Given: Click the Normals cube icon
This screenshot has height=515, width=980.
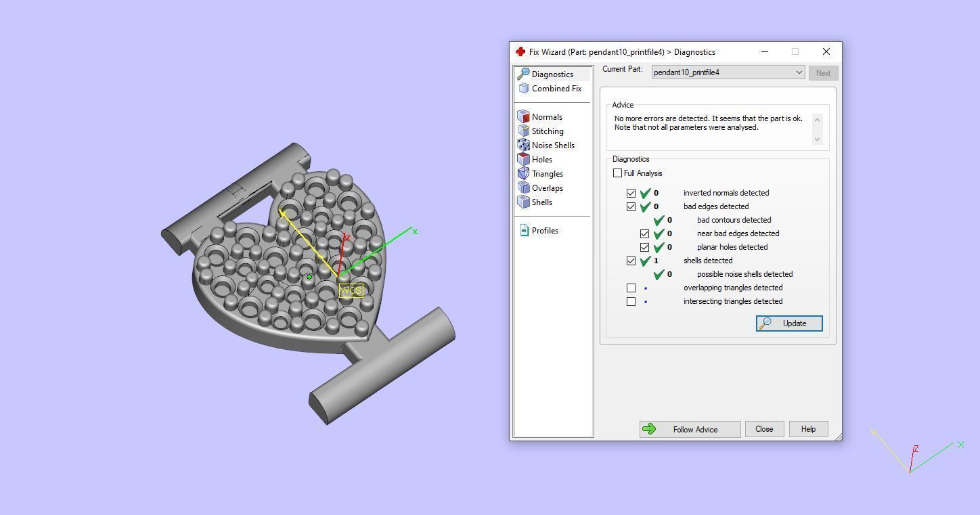Looking at the screenshot, I should click(523, 117).
